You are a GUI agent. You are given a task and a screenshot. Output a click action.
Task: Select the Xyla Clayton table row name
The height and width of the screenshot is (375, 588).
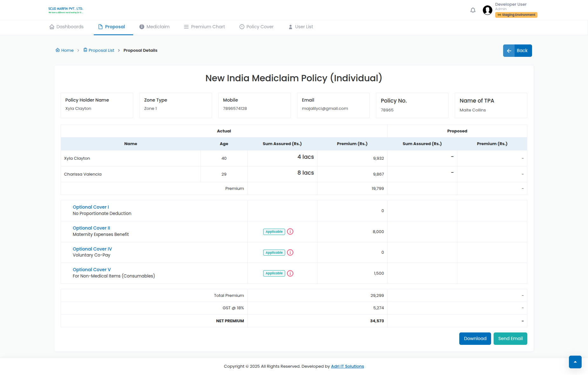(x=77, y=158)
